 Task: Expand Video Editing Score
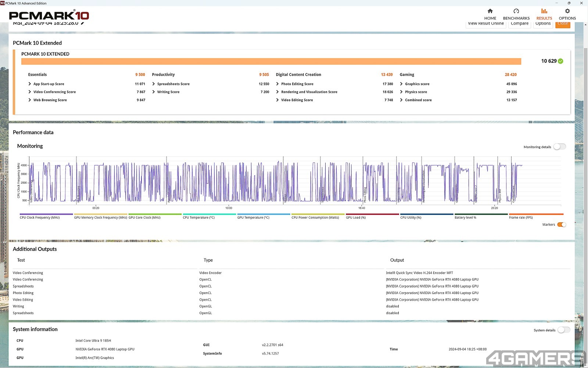(277, 100)
